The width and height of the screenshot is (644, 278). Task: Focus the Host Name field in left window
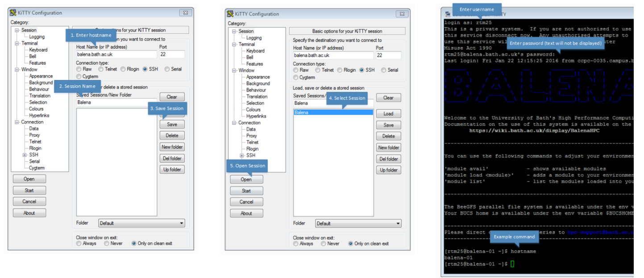point(116,55)
